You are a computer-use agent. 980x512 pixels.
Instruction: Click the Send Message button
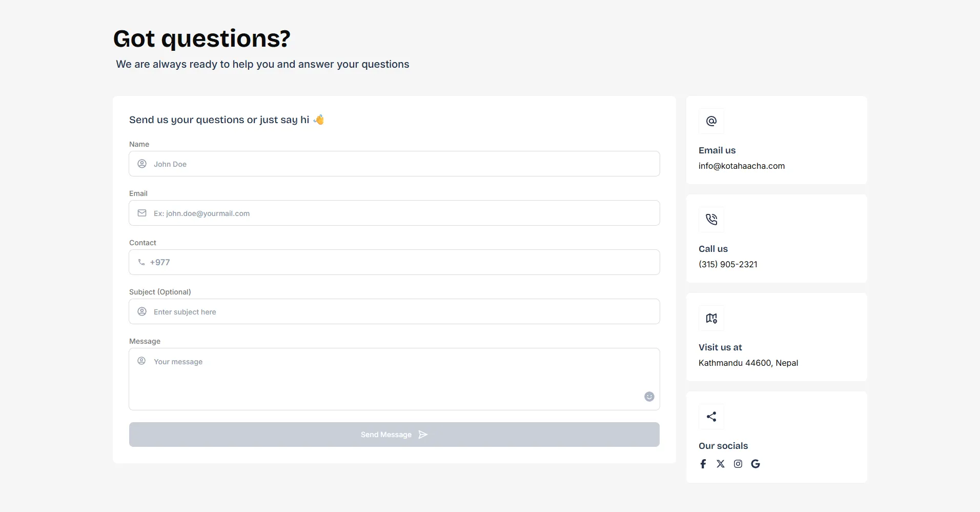tap(394, 435)
